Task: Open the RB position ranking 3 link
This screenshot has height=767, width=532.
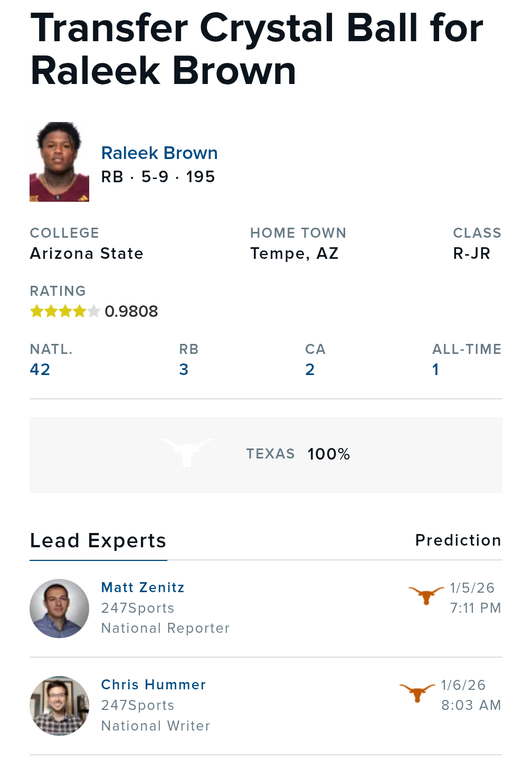Action: pyautogui.click(x=184, y=369)
